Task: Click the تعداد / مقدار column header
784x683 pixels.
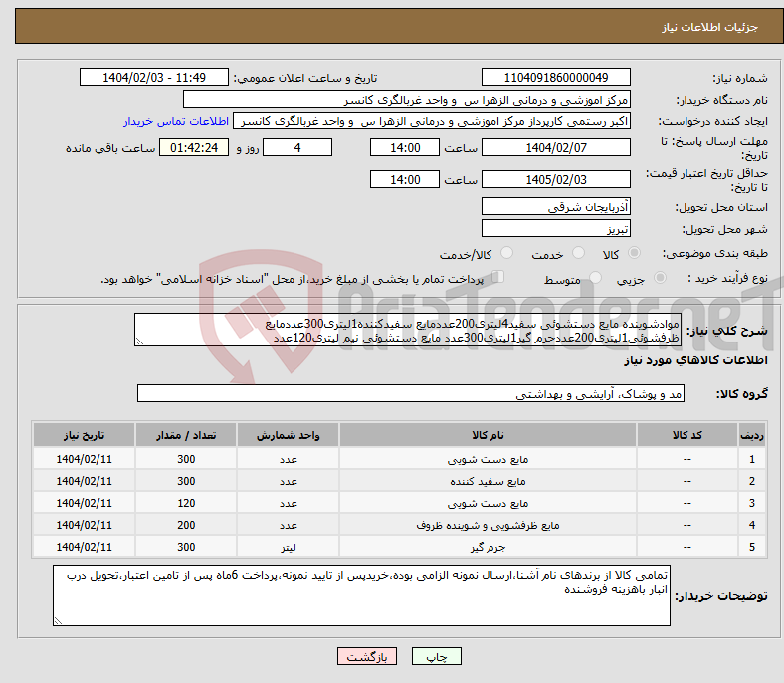Action: coord(186,435)
